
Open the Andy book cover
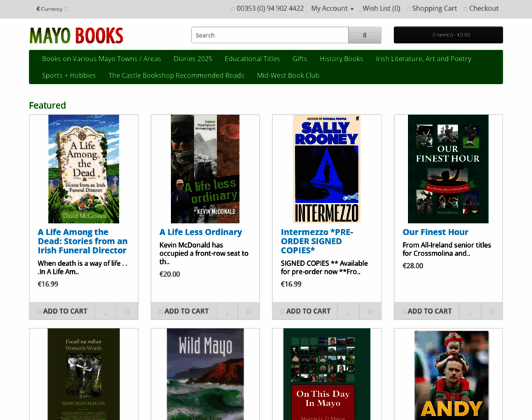point(451,375)
